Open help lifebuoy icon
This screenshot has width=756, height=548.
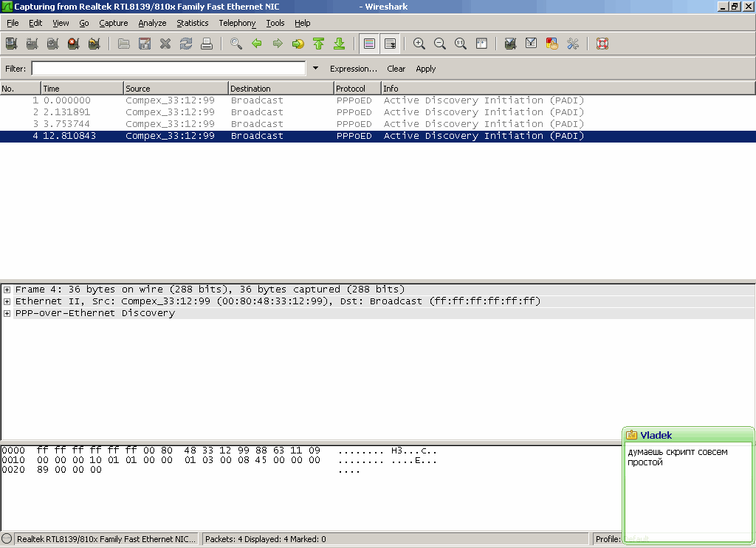point(602,44)
